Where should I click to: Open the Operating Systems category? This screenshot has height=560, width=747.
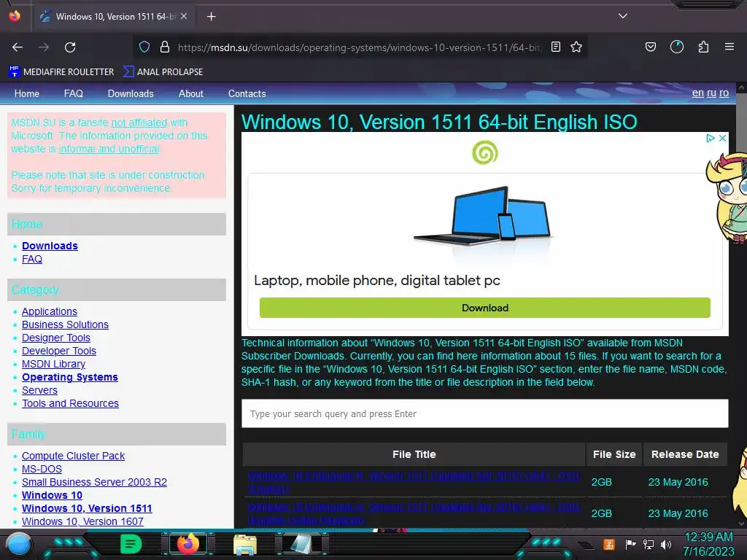pos(70,377)
